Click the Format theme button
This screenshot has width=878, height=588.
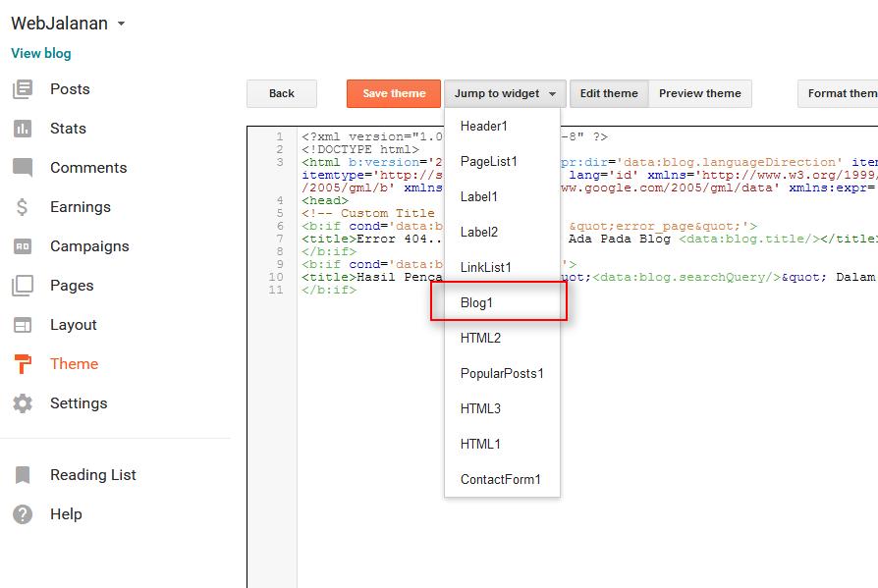pyautogui.click(x=838, y=93)
